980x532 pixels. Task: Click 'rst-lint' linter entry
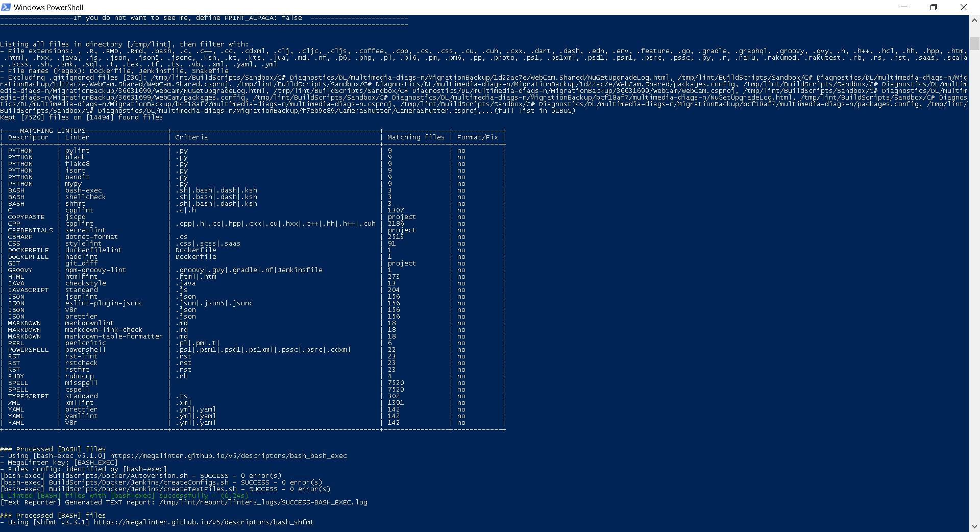pyautogui.click(x=81, y=356)
